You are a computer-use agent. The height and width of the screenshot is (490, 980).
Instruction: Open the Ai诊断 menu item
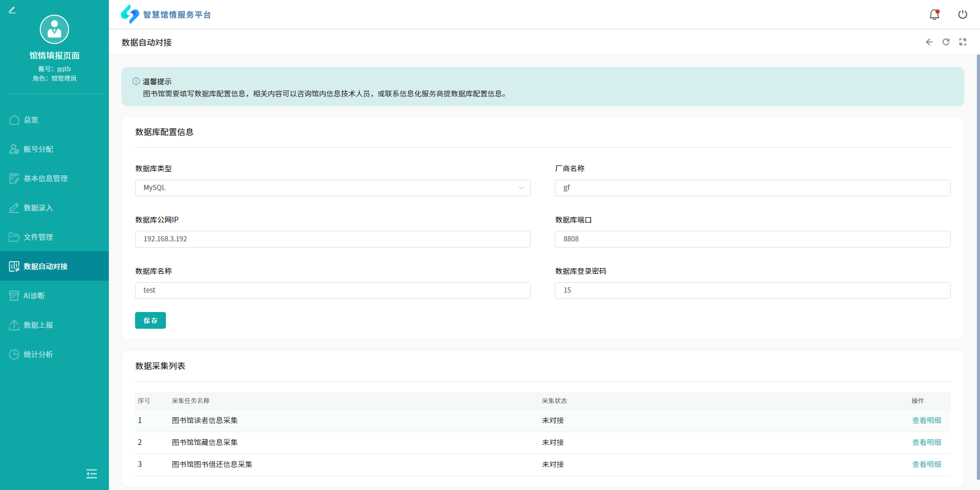point(34,296)
